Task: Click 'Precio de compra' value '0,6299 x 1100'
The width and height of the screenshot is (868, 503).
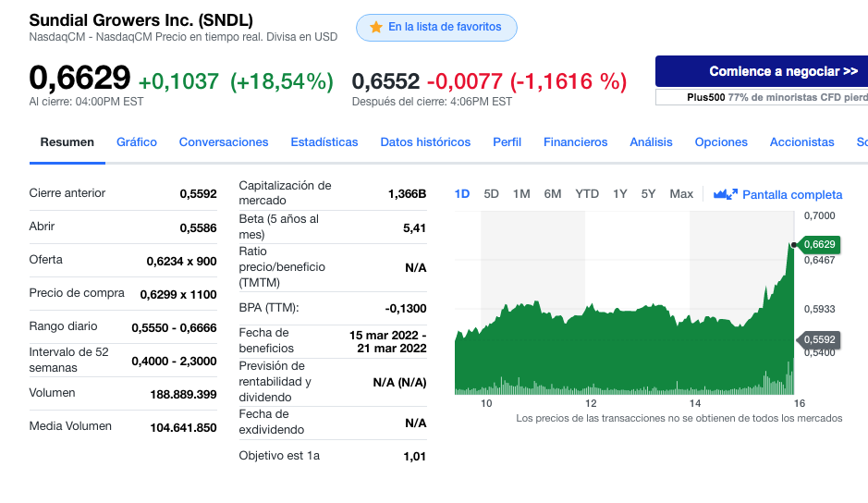Action: [178, 294]
